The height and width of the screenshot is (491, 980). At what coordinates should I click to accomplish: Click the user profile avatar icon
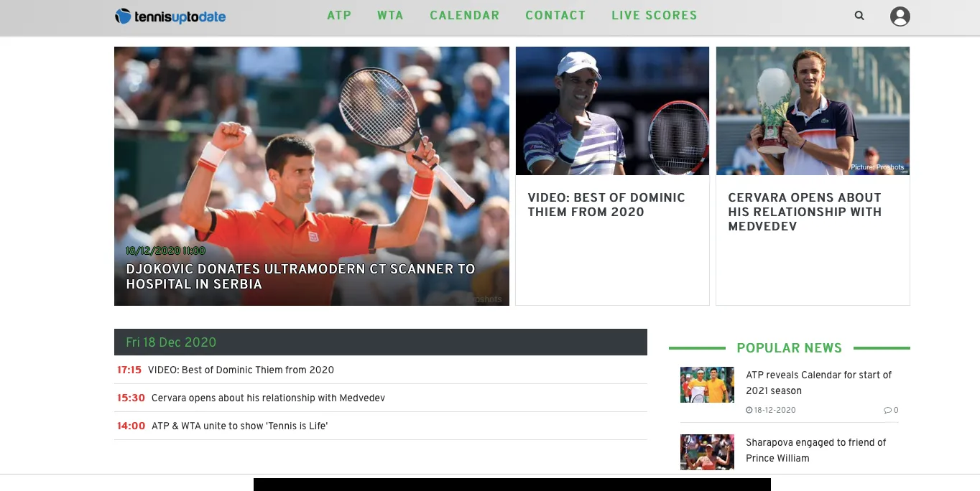coord(900,16)
